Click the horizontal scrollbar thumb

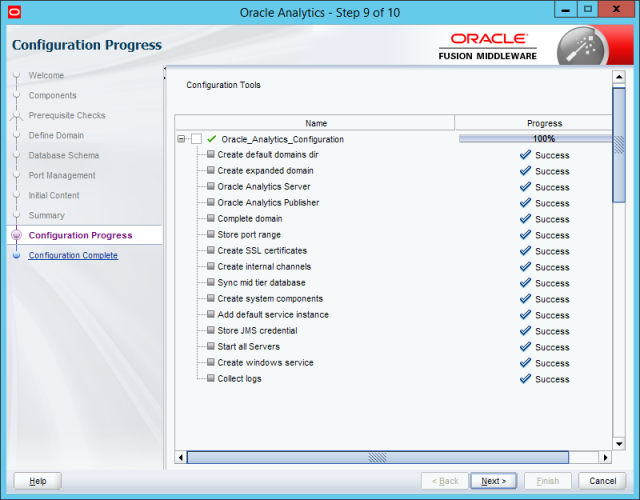pos(378,457)
